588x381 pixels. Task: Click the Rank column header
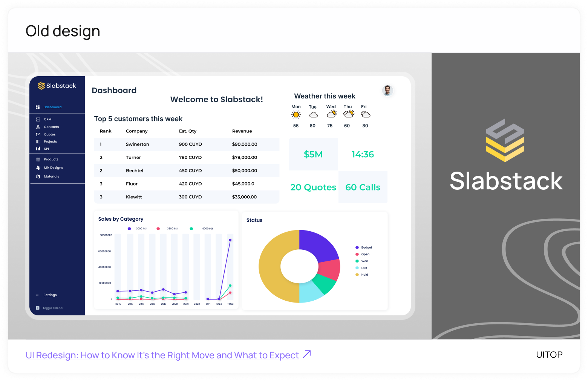[x=106, y=131]
